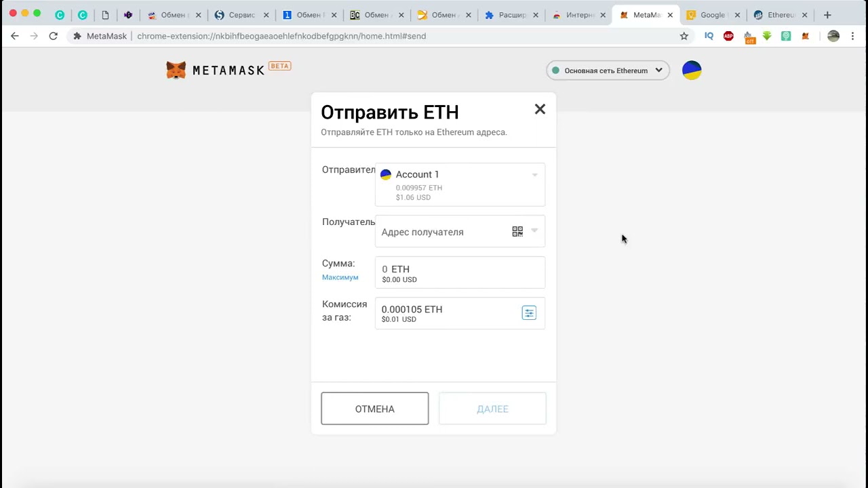
Task: Close the Google tab
Action: (737, 15)
